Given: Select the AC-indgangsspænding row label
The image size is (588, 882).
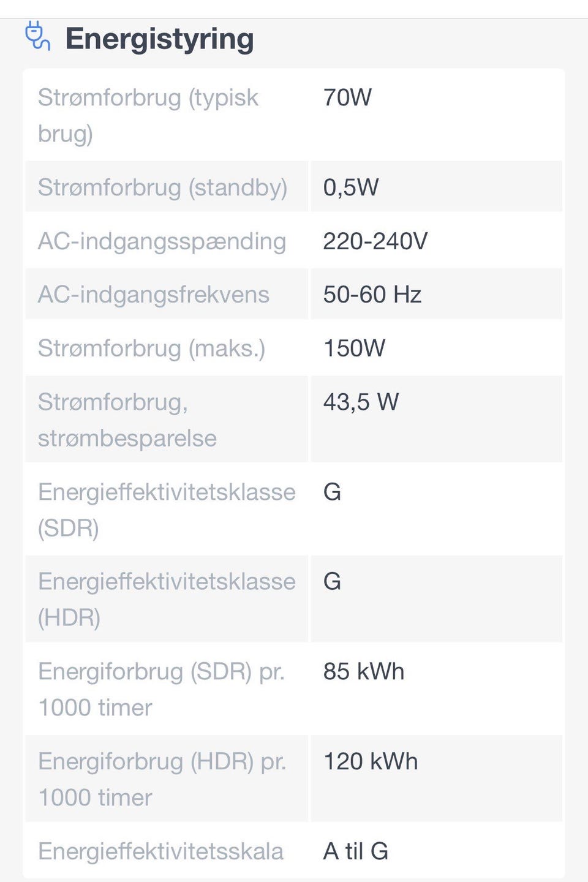Looking at the screenshot, I should pos(162,241).
